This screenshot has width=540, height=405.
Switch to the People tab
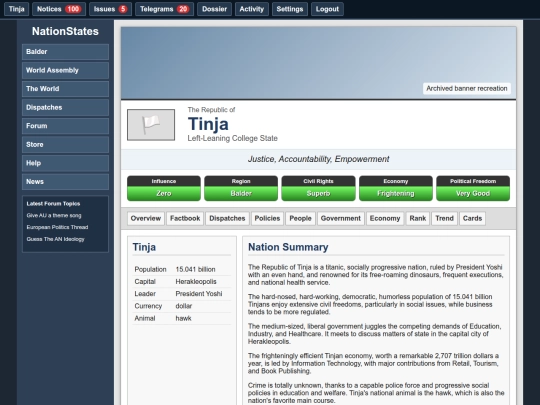pos(300,218)
